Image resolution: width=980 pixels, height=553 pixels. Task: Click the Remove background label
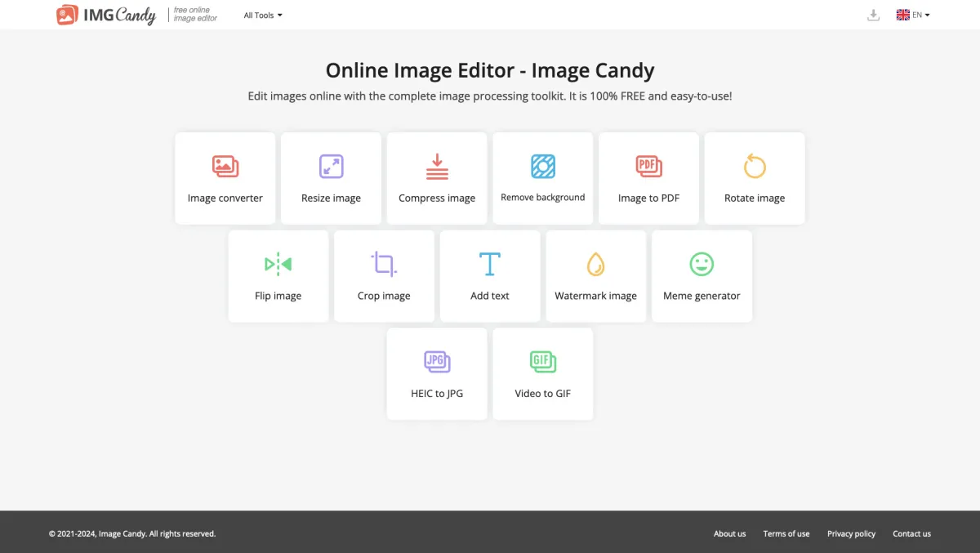(543, 198)
